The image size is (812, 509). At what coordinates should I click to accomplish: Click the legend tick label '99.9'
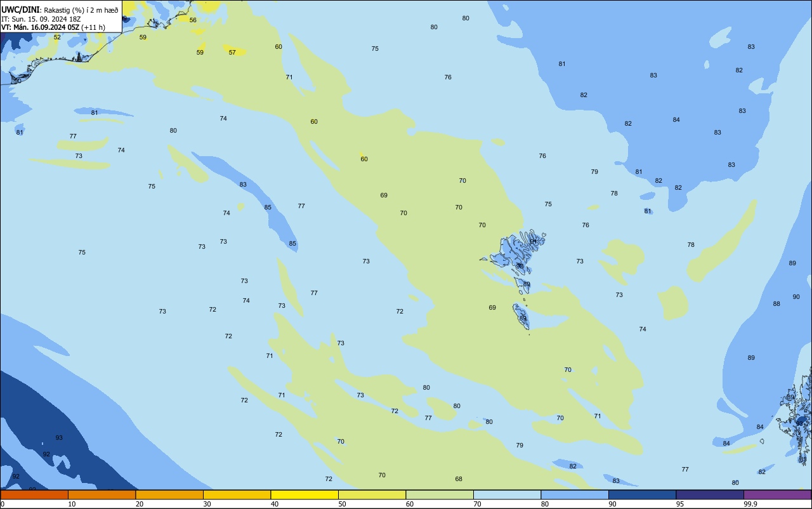click(750, 504)
